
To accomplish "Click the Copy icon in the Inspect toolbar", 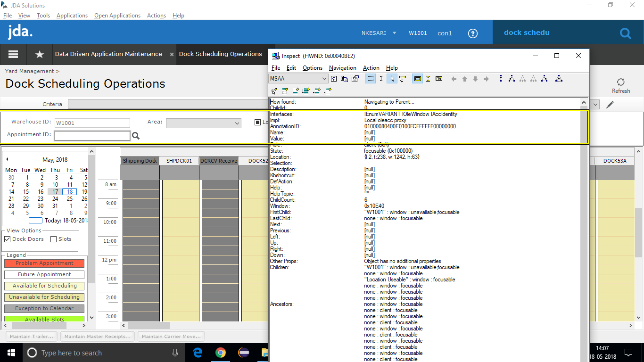I will point(344,79).
